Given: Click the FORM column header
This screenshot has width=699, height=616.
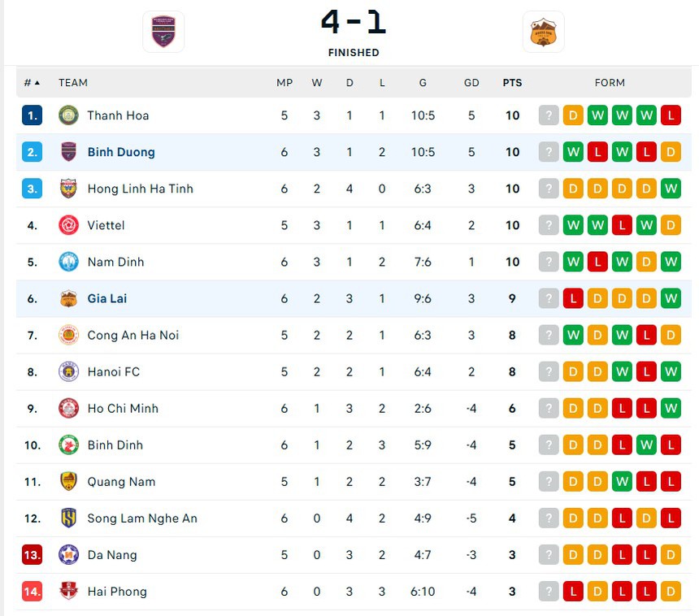Looking at the screenshot, I should point(610,83).
